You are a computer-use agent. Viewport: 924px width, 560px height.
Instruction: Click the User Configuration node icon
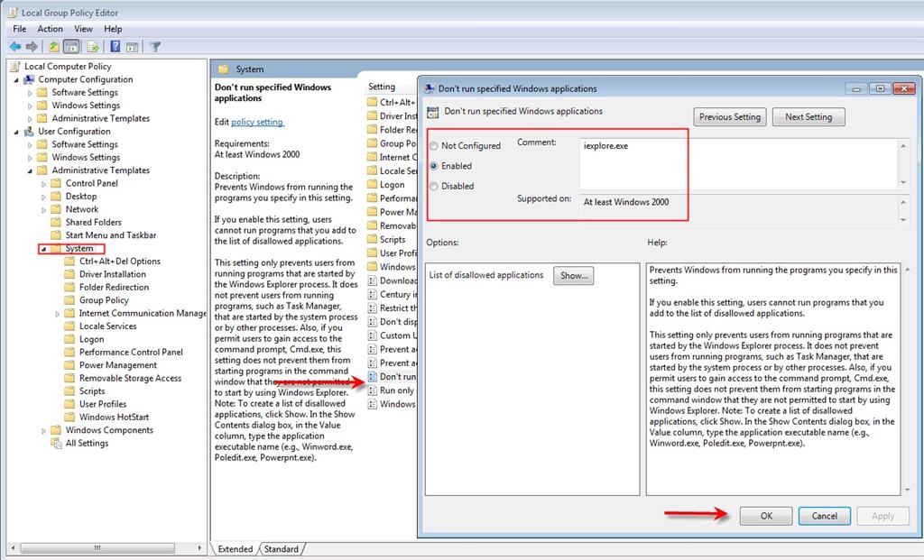pos(29,131)
